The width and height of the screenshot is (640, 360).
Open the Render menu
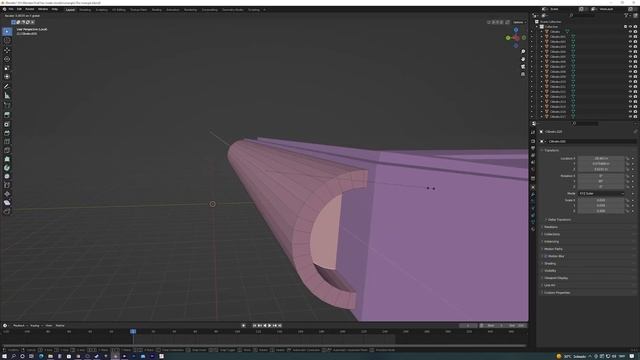(x=30, y=9)
